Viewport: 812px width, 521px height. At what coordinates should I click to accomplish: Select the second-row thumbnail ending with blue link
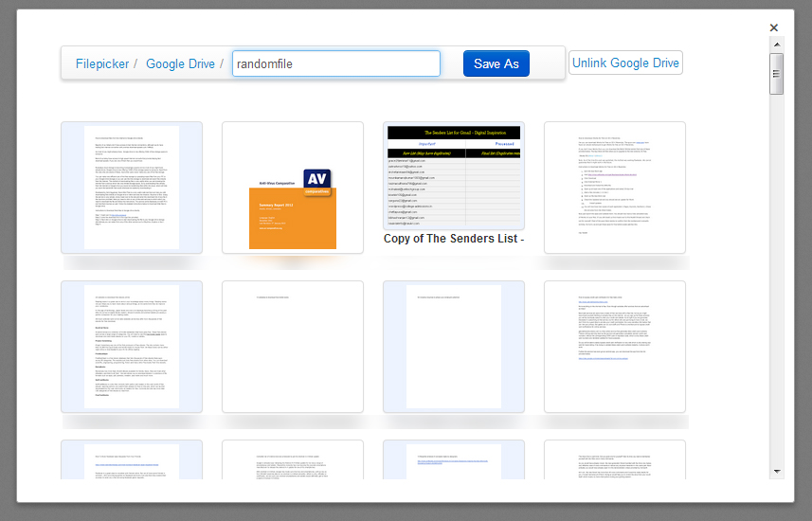pos(615,347)
